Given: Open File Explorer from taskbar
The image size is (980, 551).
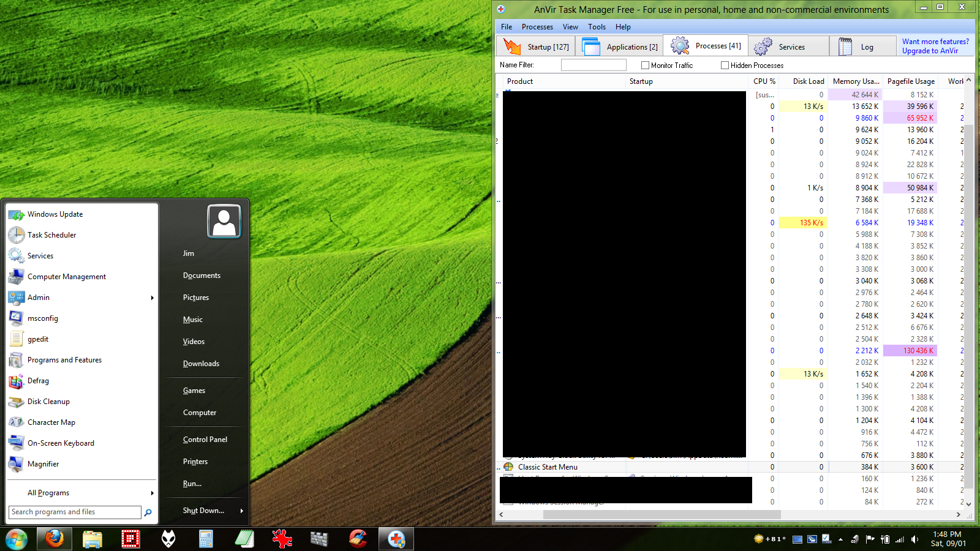Looking at the screenshot, I should (x=92, y=539).
